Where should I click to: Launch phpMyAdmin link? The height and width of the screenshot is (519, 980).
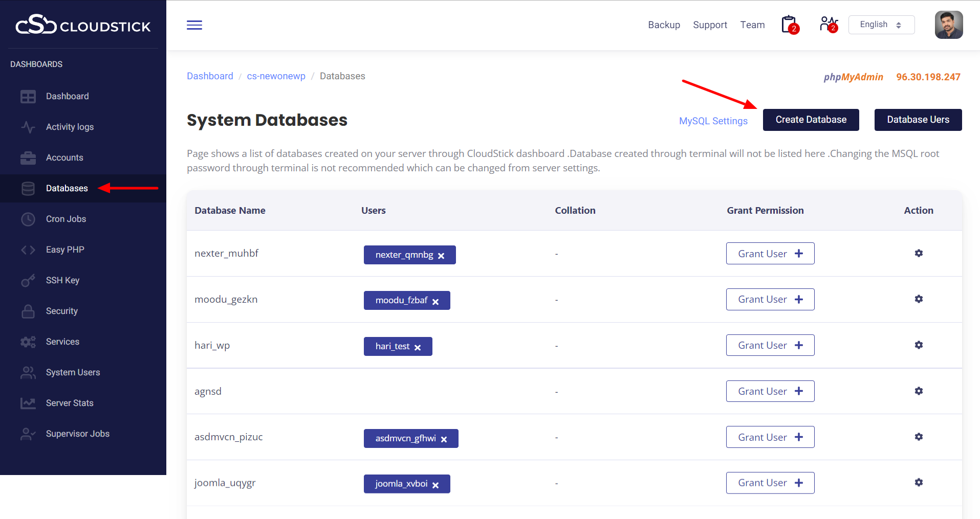coord(853,77)
